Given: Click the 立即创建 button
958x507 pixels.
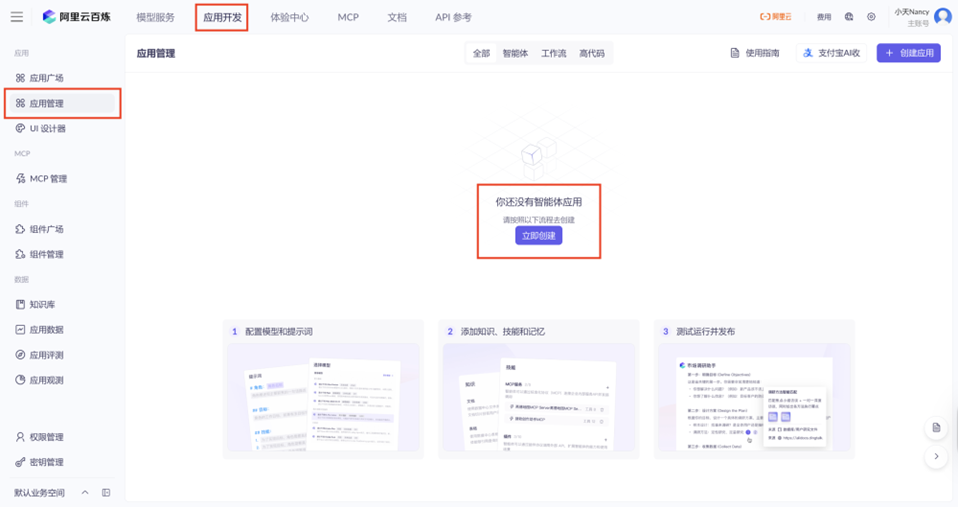Looking at the screenshot, I should [538, 236].
